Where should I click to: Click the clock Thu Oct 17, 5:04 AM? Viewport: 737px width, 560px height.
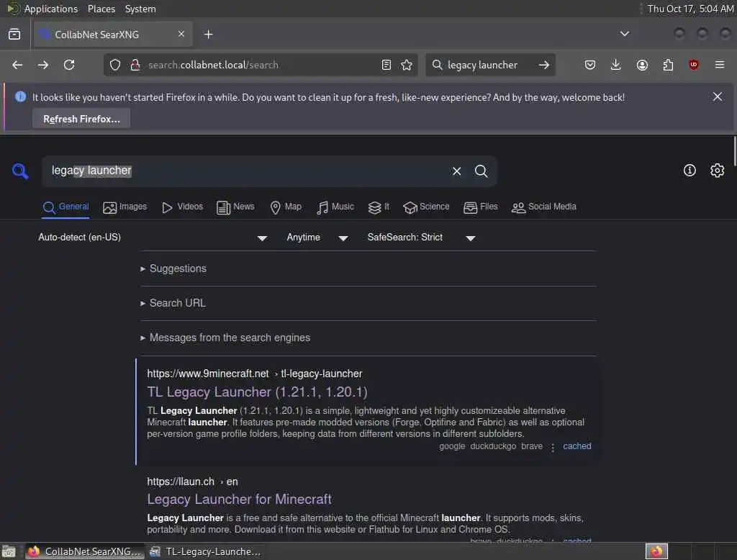[x=690, y=9]
